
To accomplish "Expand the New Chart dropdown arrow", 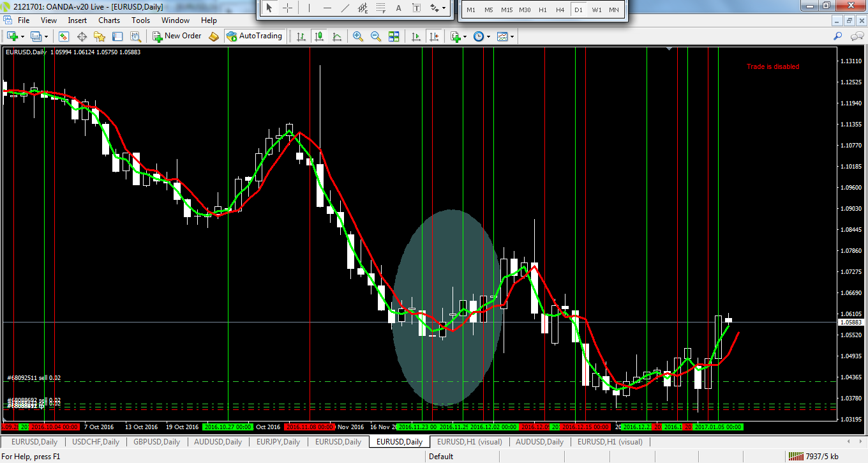I will pos(23,37).
